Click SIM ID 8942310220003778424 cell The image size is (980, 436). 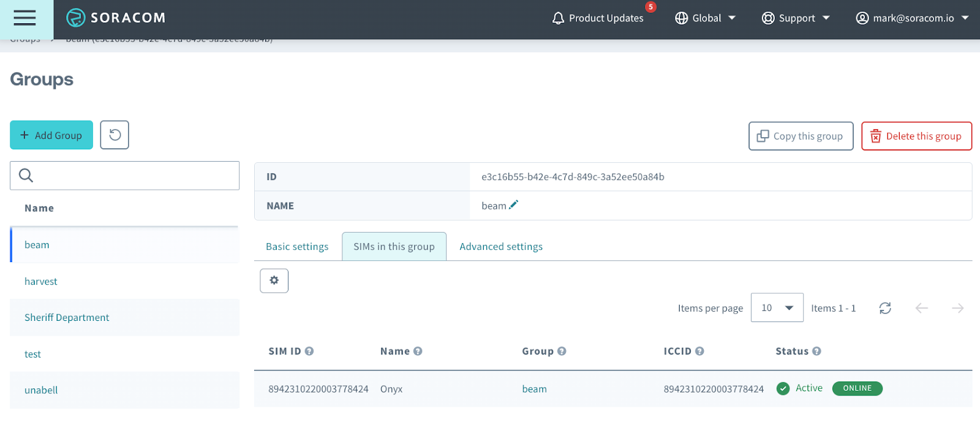click(x=318, y=389)
